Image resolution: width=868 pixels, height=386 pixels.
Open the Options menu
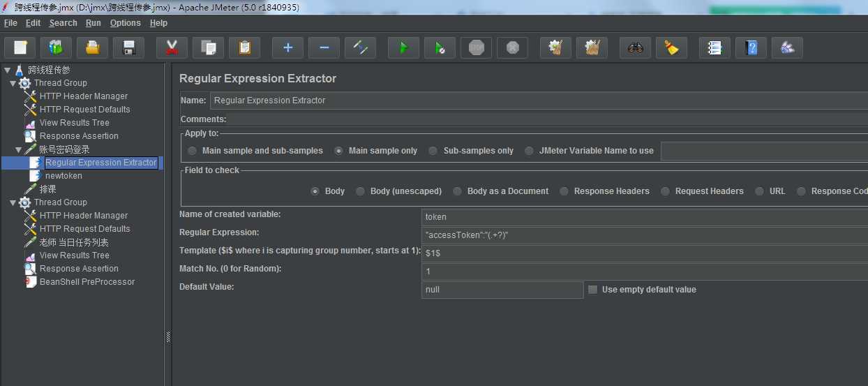coord(126,23)
